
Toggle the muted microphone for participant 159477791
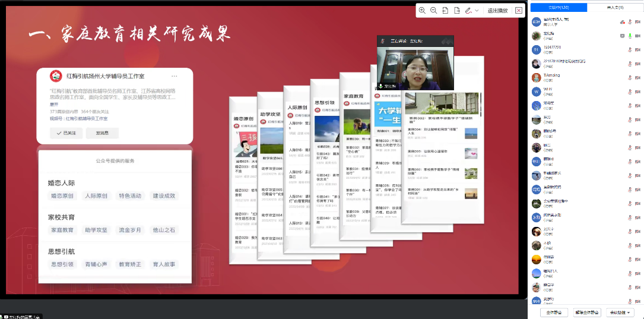point(630,49)
